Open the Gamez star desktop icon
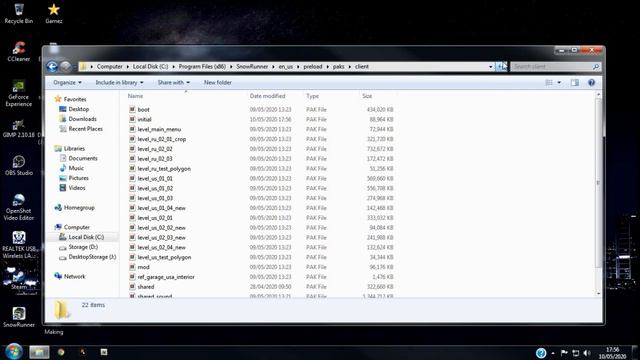Image resolution: width=640 pixels, height=360 pixels. (x=53, y=13)
